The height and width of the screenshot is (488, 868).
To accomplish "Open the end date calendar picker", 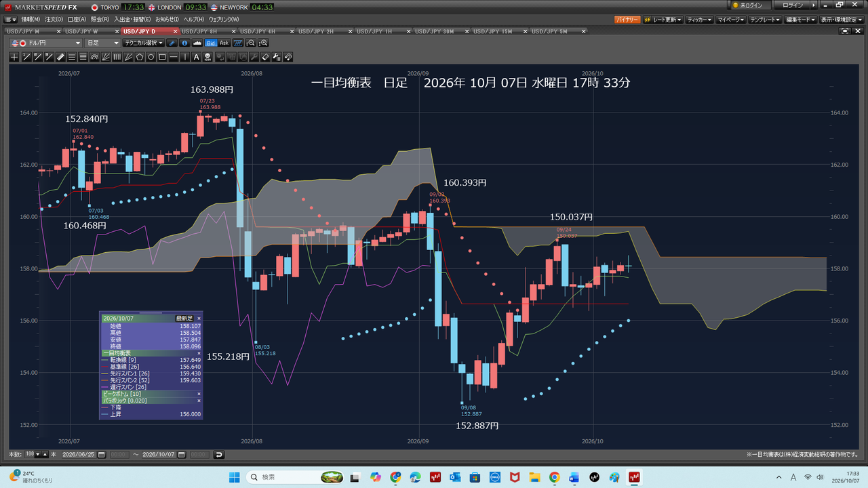I will (181, 455).
